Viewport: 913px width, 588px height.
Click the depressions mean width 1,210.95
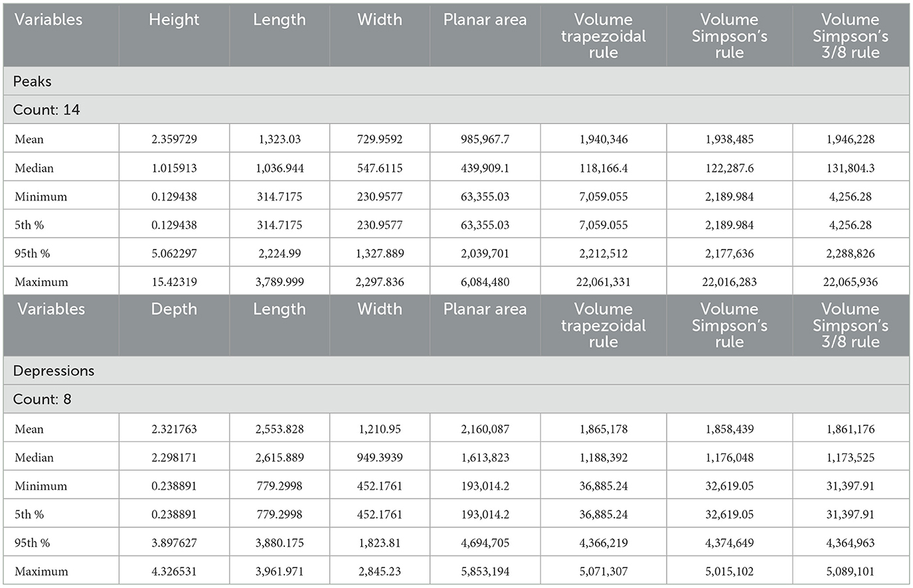coord(379,429)
